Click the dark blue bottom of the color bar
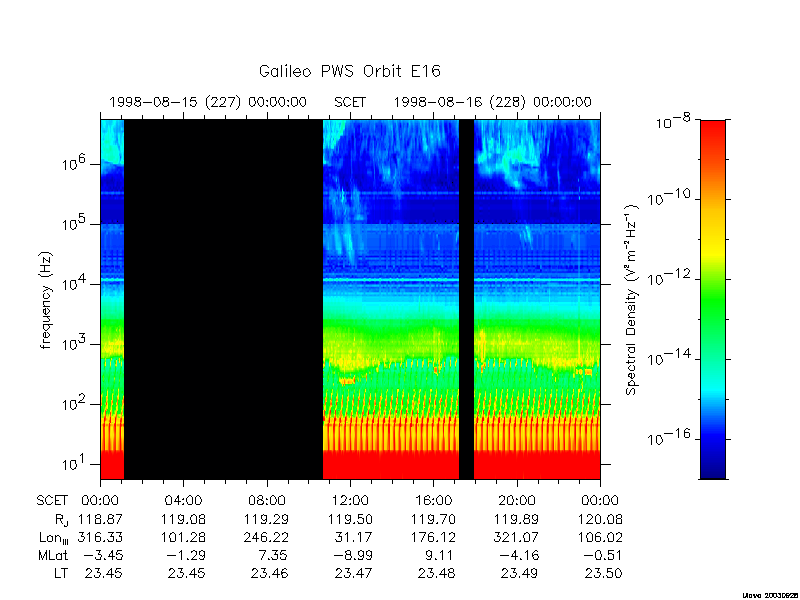Viewport: 800px width, 600px height. [x=713, y=467]
